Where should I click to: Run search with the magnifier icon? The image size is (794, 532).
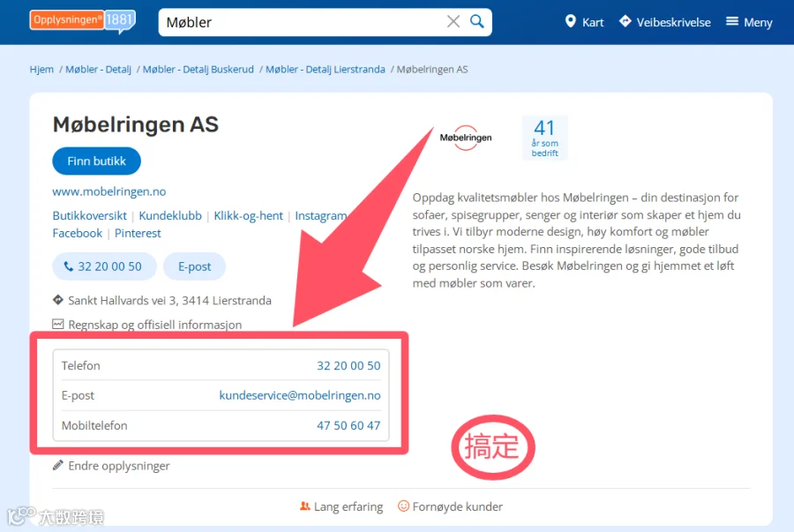pyautogui.click(x=477, y=21)
